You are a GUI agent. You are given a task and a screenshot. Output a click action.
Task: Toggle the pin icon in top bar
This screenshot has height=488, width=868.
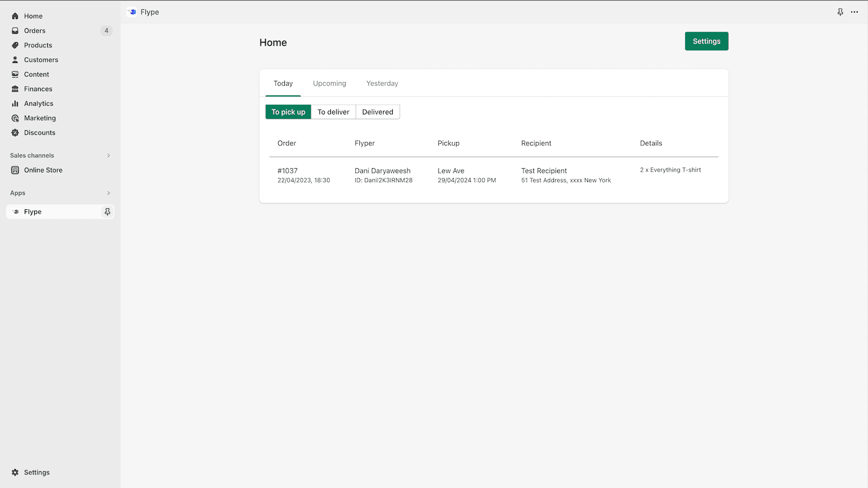pos(840,12)
